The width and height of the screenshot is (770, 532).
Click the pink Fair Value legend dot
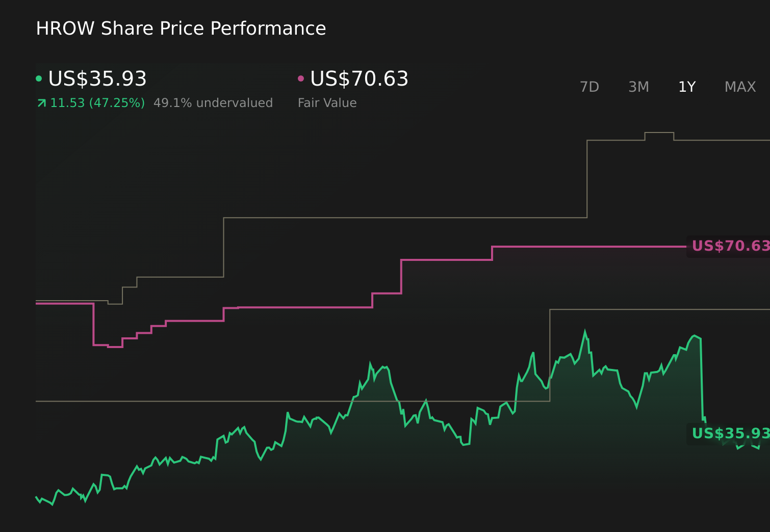pyautogui.click(x=301, y=78)
